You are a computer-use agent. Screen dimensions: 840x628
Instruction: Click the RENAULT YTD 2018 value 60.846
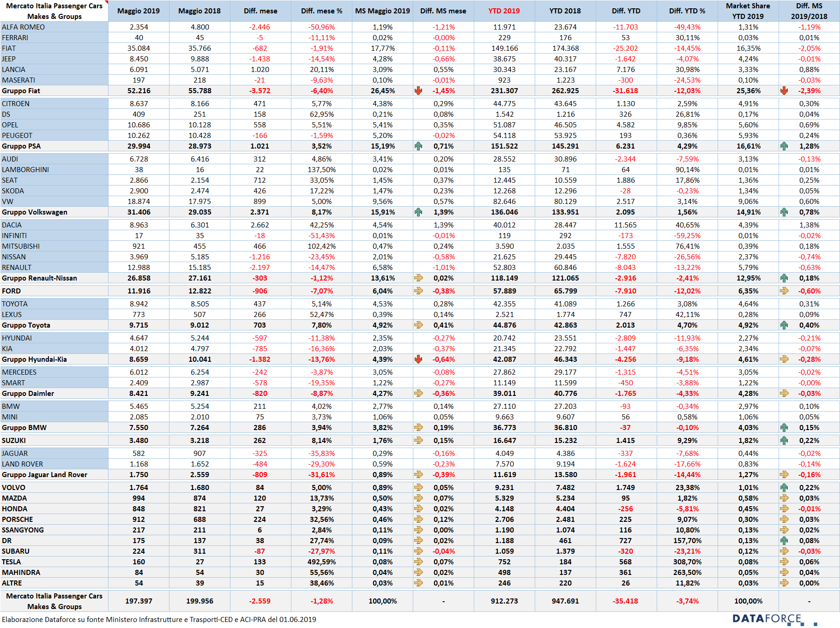coord(565,268)
